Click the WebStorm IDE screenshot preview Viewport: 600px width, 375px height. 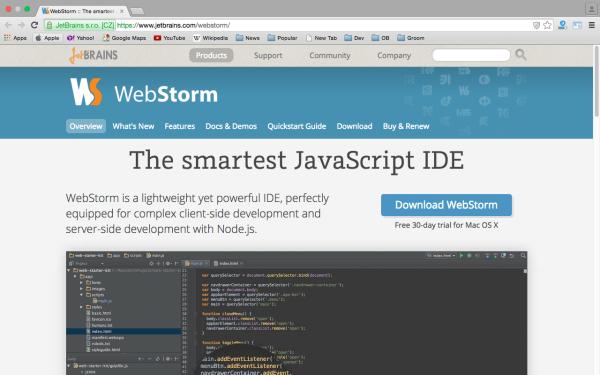click(x=297, y=313)
